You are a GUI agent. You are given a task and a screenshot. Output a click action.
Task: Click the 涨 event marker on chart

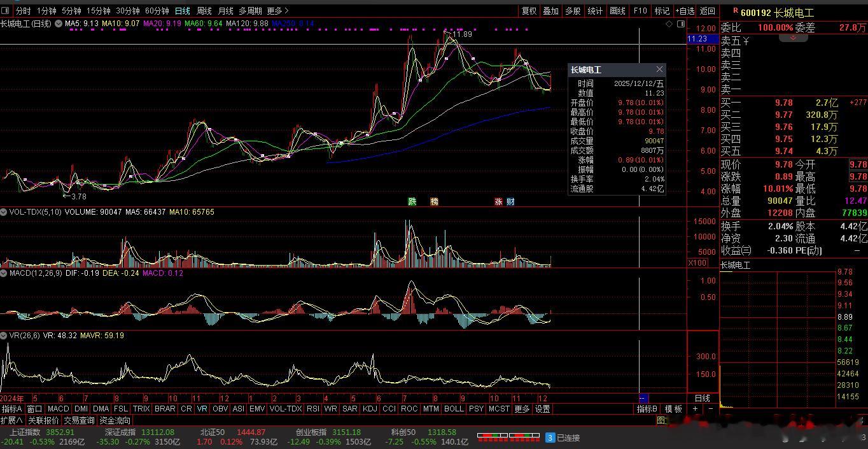[x=499, y=201]
